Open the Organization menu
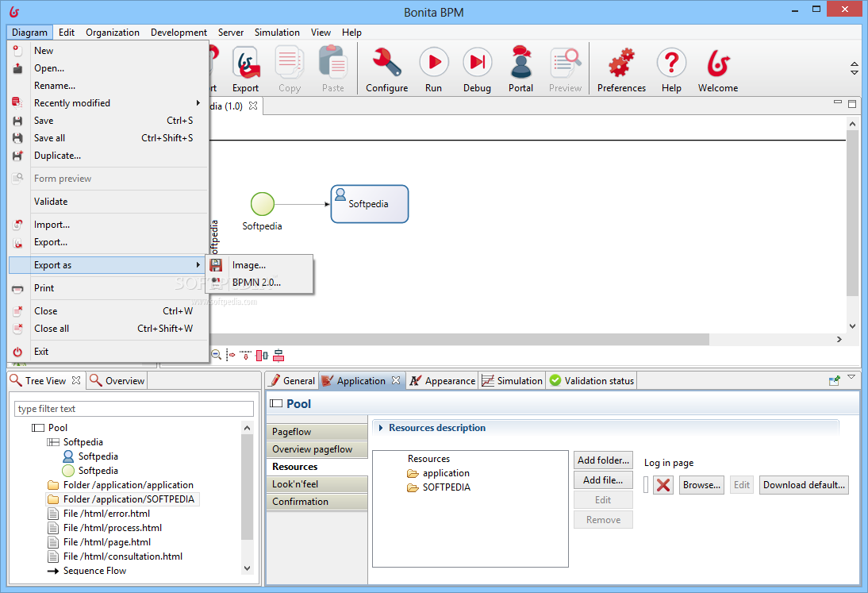This screenshot has height=593, width=868. coord(113,32)
